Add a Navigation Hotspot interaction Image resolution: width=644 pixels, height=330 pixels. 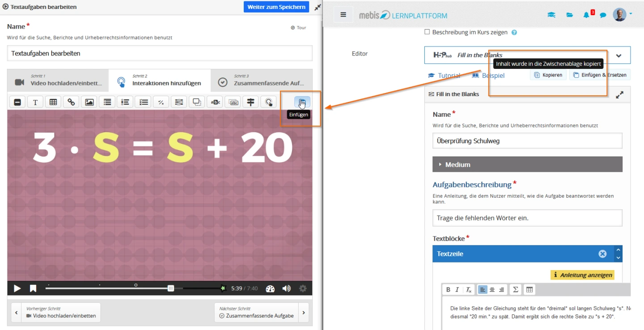[x=269, y=102]
